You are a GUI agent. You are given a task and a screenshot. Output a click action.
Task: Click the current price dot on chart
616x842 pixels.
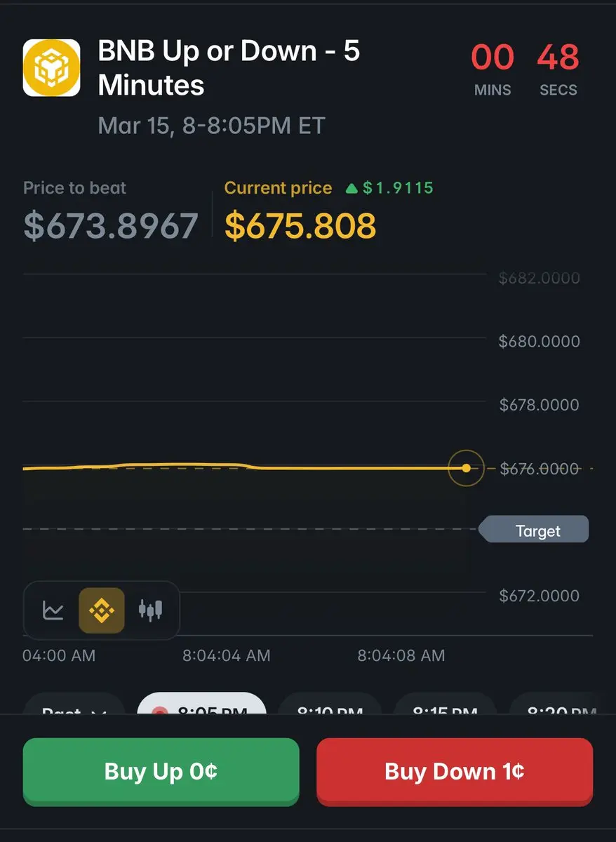click(x=466, y=467)
